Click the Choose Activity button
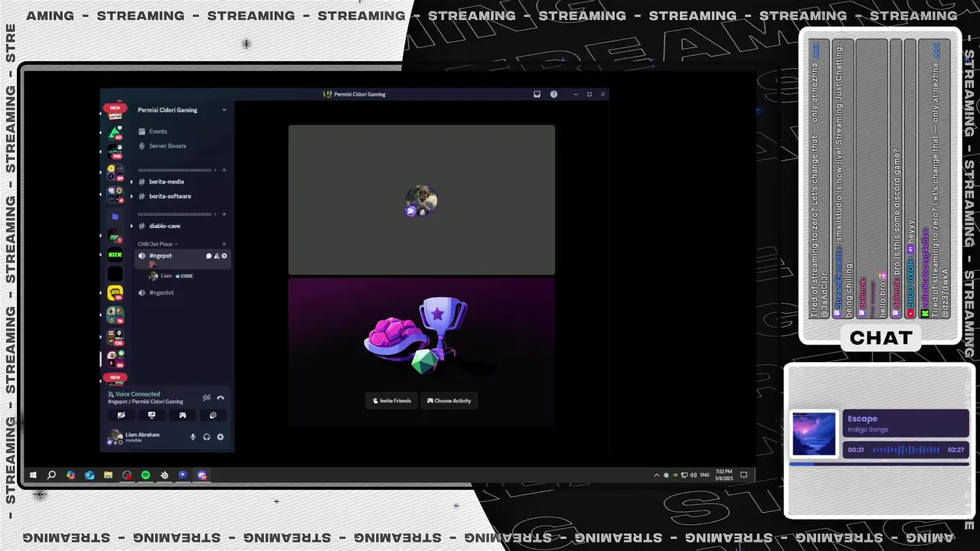The image size is (980, 551). coord(449,401)
